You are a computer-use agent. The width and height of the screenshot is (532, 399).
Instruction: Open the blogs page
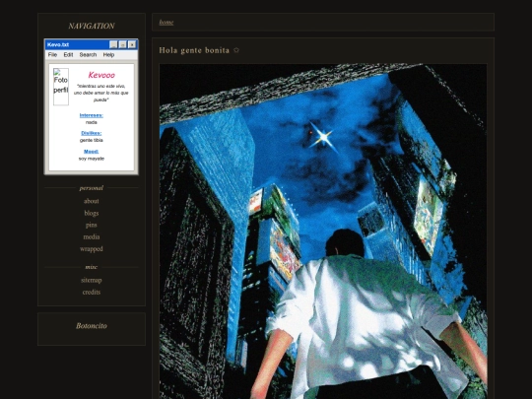pos(92,213)
